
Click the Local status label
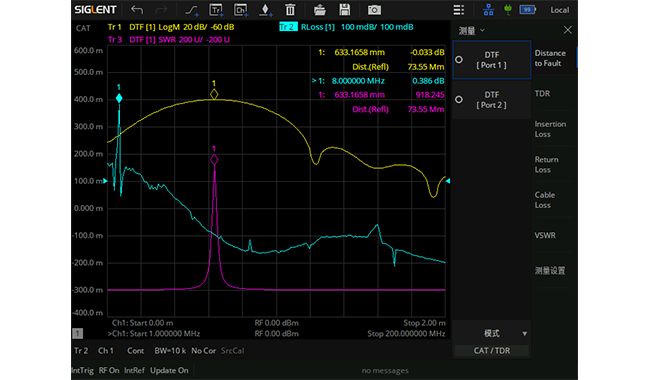click(559, 10)
